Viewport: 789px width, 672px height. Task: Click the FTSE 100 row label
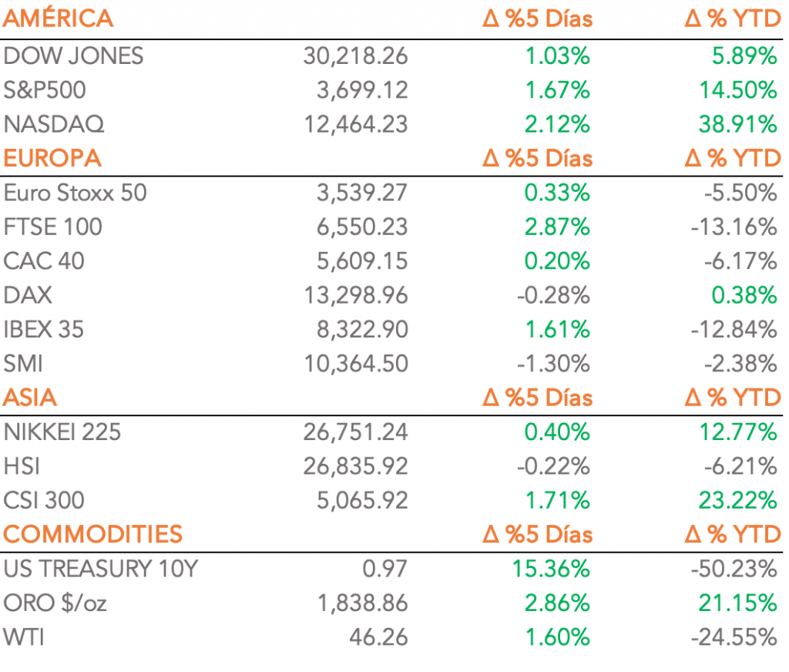pyautogui.click(x=52, y=227)
